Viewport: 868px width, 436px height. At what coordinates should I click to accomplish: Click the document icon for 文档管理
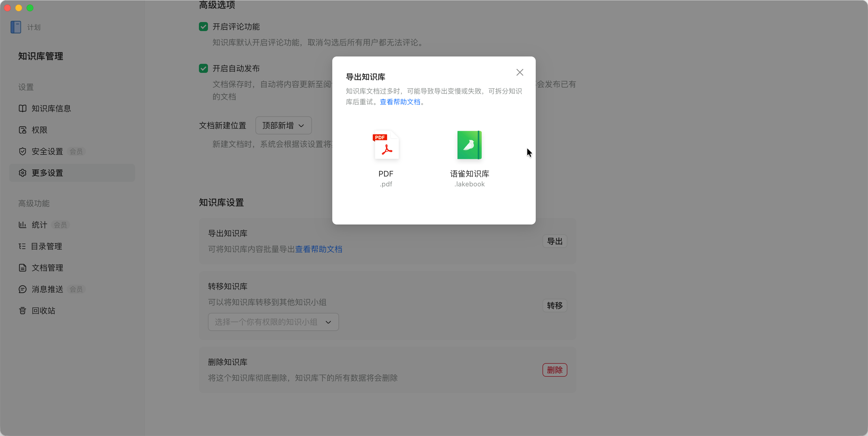point(23,268)
